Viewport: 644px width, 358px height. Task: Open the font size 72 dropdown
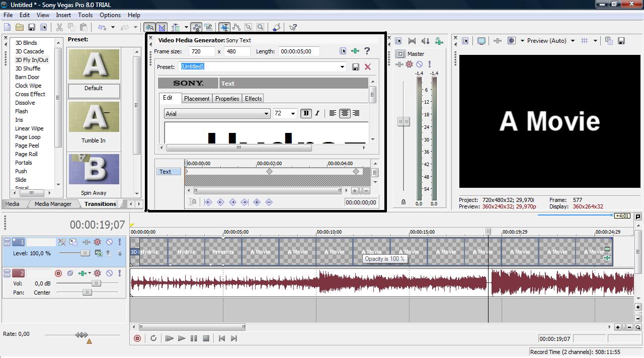(293, 114)
